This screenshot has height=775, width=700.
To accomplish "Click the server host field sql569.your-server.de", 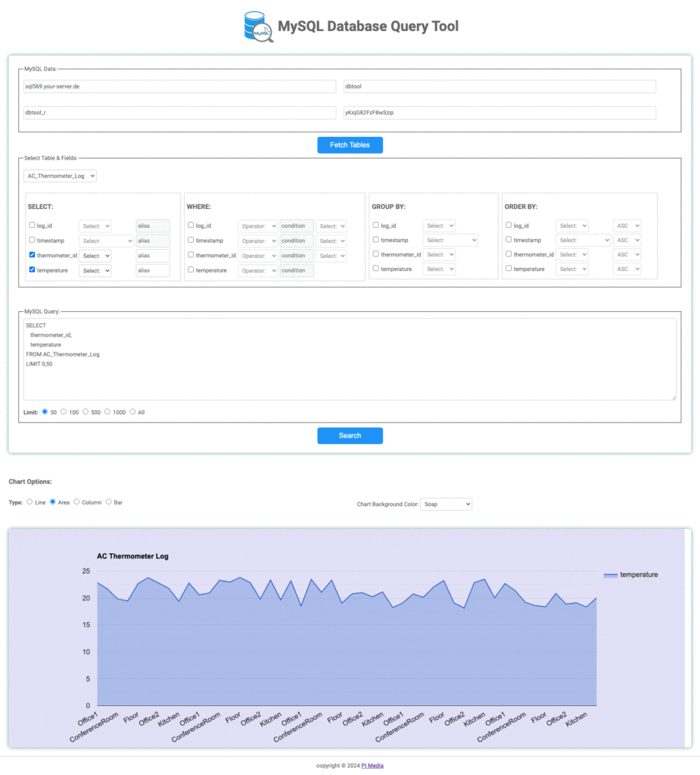I will point(179,86).
